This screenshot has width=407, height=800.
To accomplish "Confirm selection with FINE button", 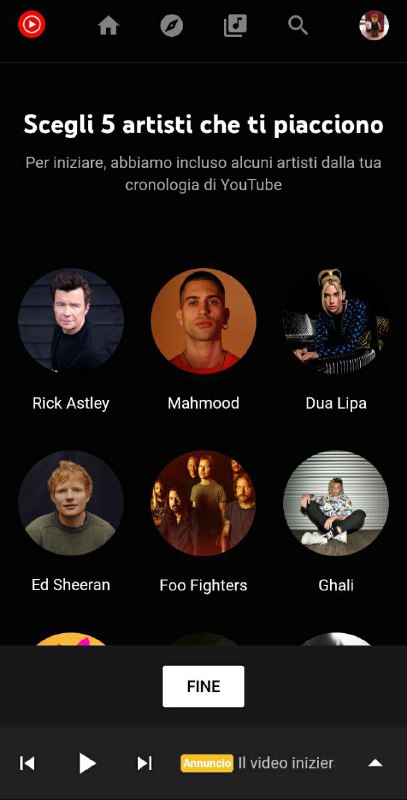I will click(204, 686).
